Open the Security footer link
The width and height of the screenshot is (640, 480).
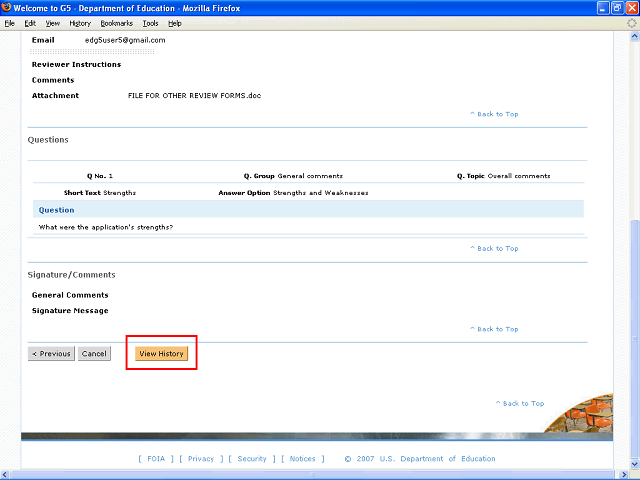pos(252,459)
